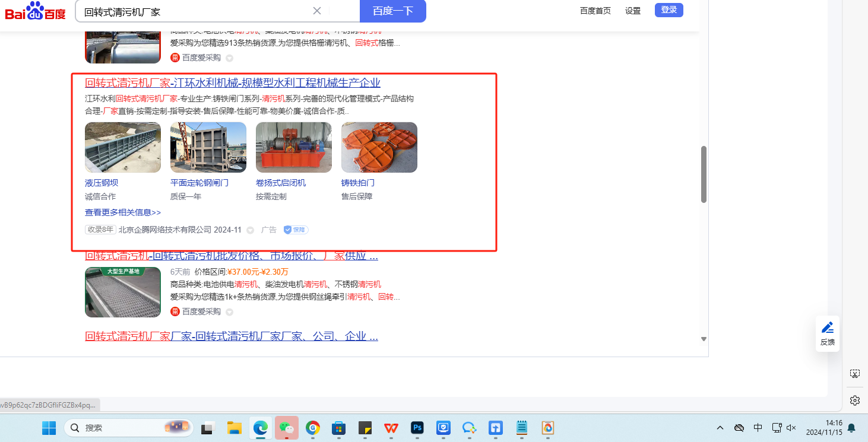This screenshot has height=442, width=868.
Task: Switch to Microsoft Edge on the taskbar
Action: [x=261, y=428]
